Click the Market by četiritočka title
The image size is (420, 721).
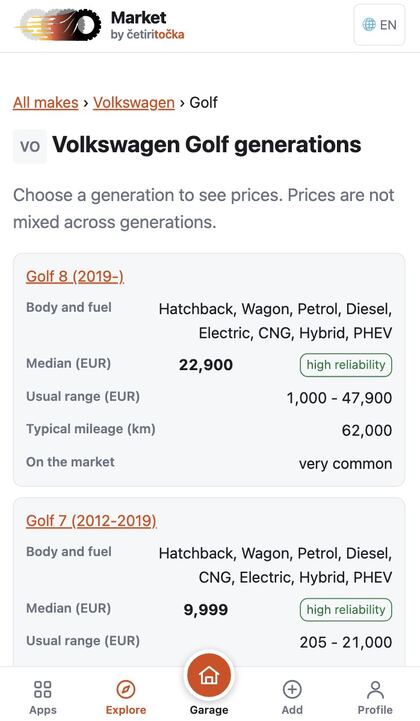click(147, 25)
